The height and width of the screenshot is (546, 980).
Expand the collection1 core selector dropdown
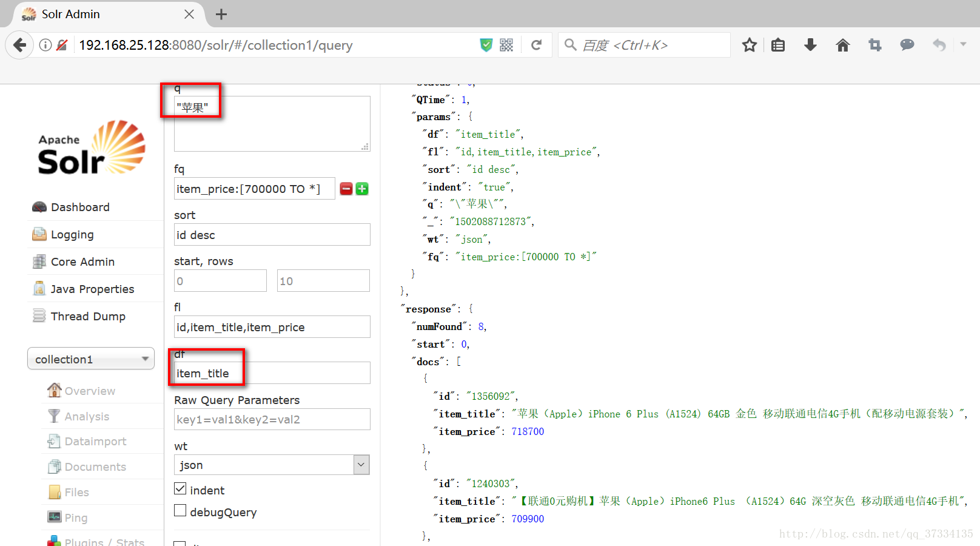pyautogui.click(x=91, y=359)
